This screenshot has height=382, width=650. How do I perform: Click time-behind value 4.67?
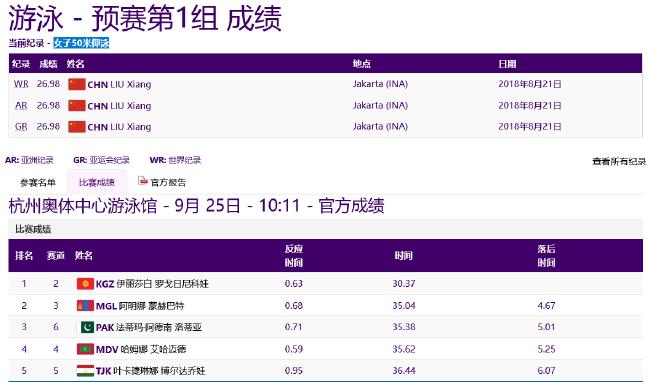[546, 306]
